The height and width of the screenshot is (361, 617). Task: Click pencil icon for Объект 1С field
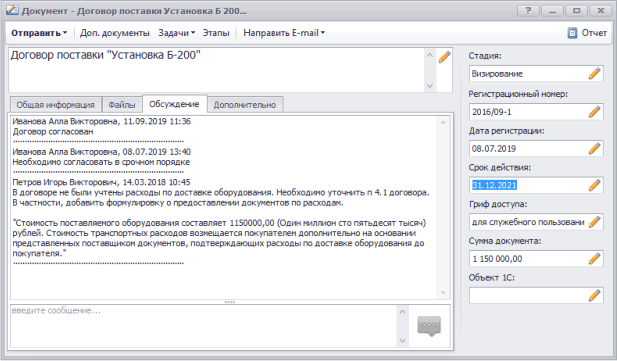coord(595,295)
